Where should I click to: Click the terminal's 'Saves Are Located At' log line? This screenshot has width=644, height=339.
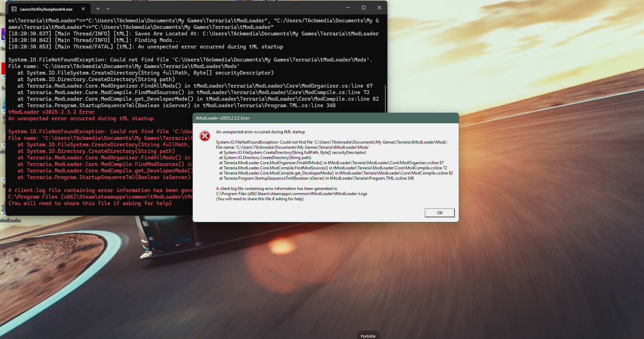coord(194,34)
